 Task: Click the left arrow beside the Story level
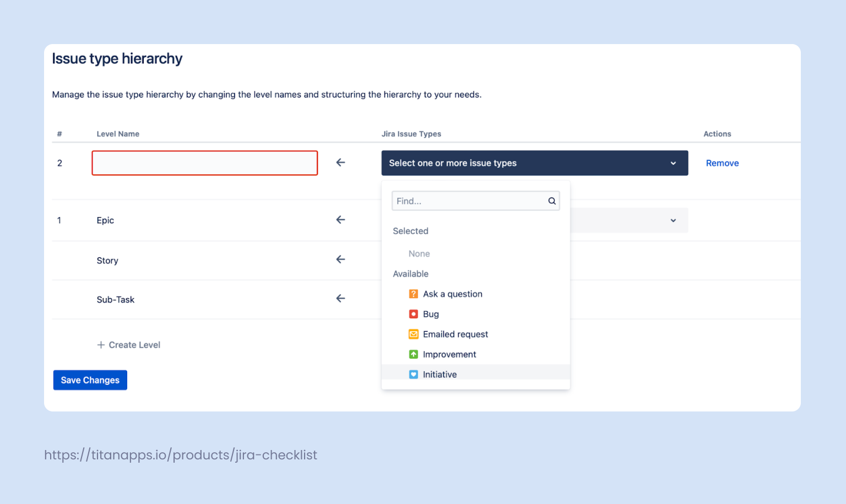click(340, 259)
